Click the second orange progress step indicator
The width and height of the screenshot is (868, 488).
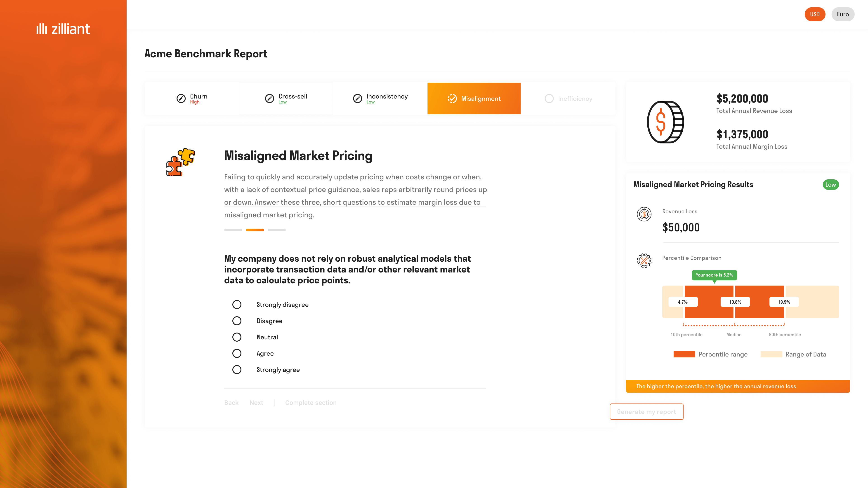255,230
